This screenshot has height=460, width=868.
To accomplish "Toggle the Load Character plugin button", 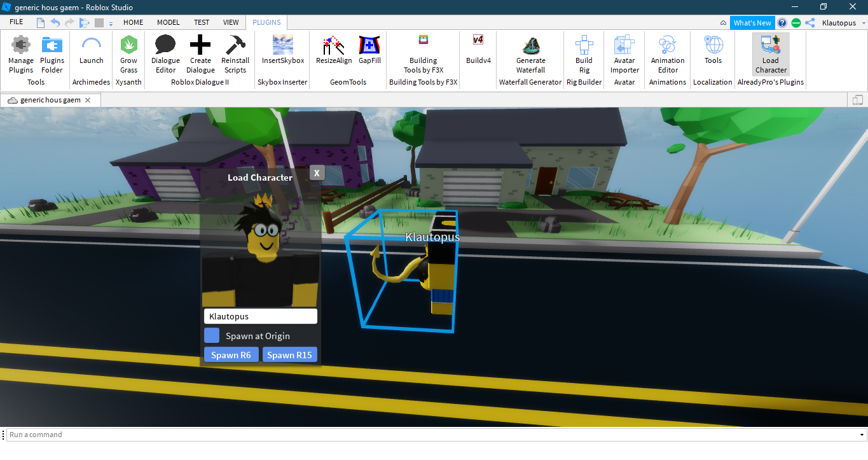I will coord(771,55).
